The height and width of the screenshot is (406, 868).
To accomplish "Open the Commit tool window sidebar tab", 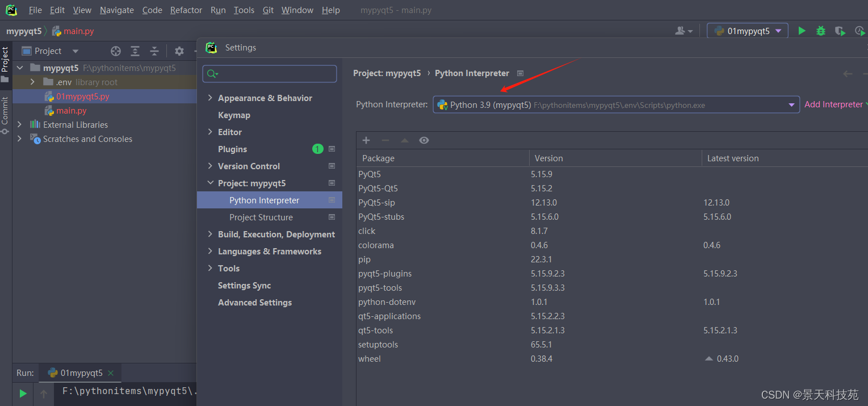I will pos(5,115).
